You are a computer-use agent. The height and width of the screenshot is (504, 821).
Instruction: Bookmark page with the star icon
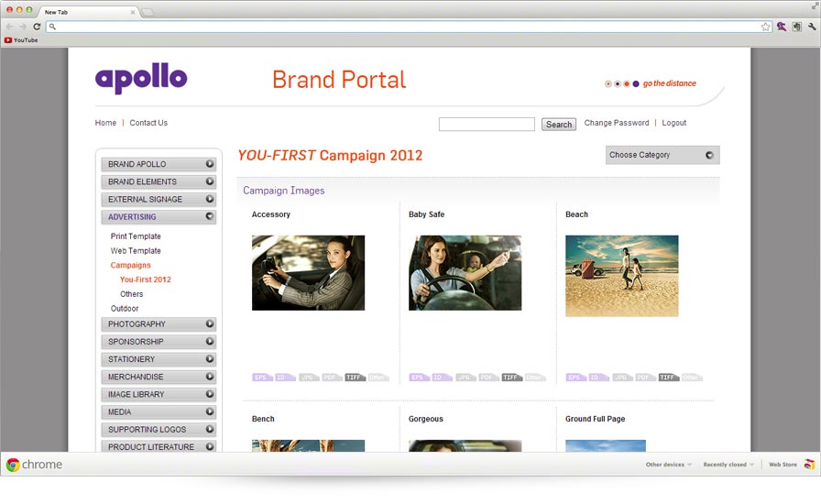(765, 27)
